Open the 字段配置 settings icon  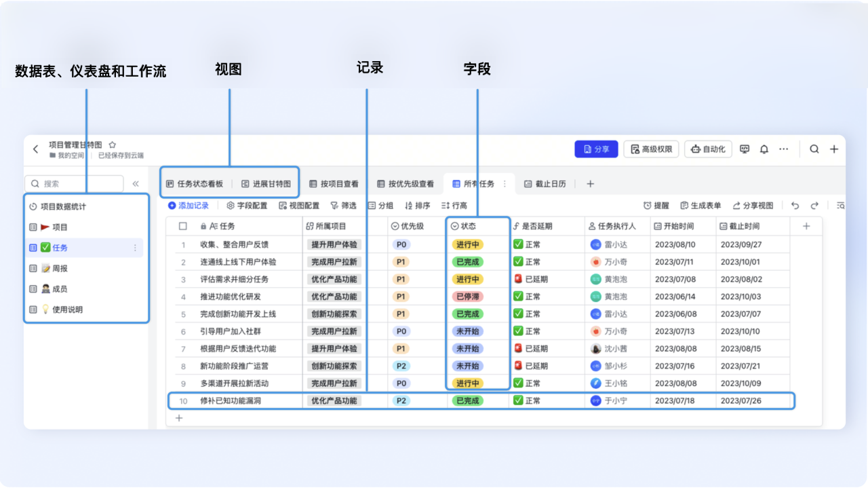tap(231, 206)
